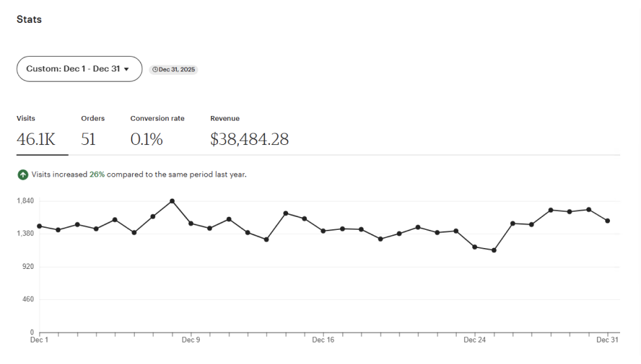
Task: Click the Dec 24 x-axis label
Action: pos(474,340)
